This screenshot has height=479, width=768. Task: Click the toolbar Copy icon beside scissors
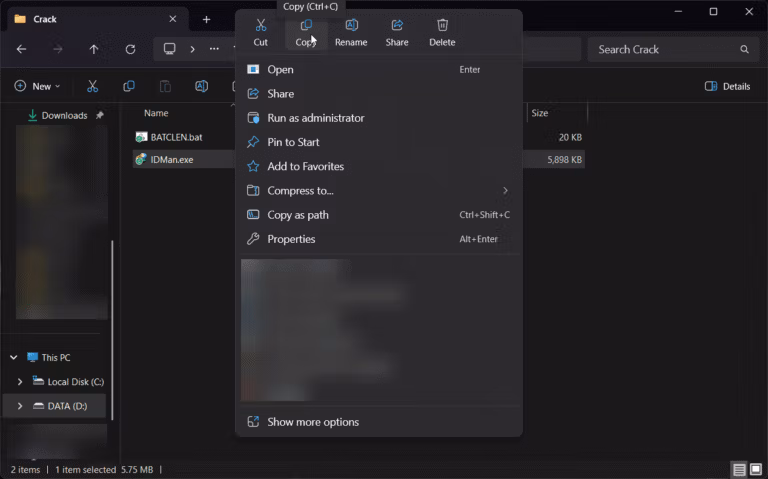(x=129, y=86)
